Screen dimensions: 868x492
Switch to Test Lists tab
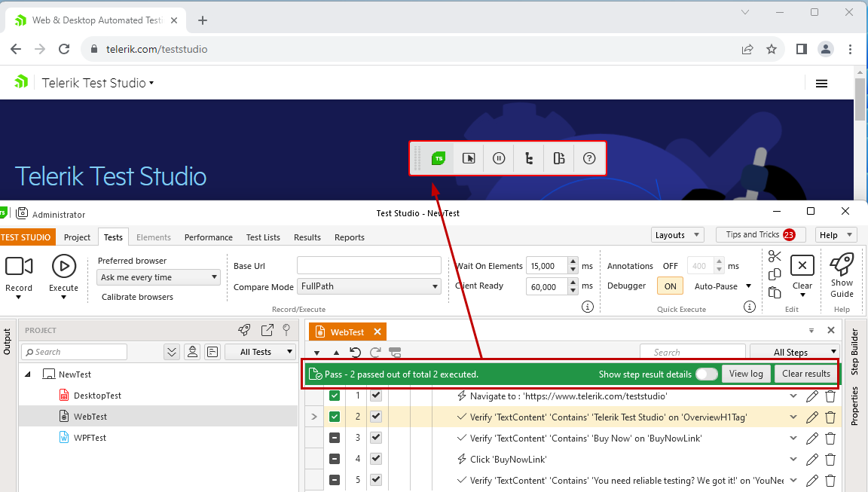click(263, 237)
